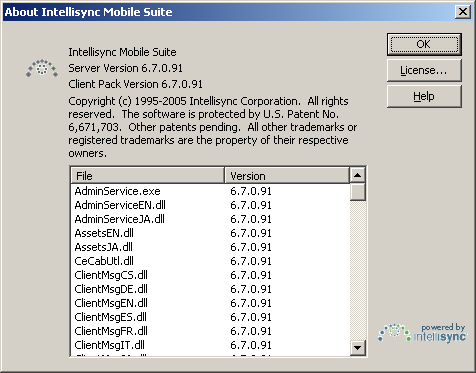Image resolution: width=476 pixels, height=373 pixels.
Task: Select the AdminService.exe row
Action: click(210, 191)
